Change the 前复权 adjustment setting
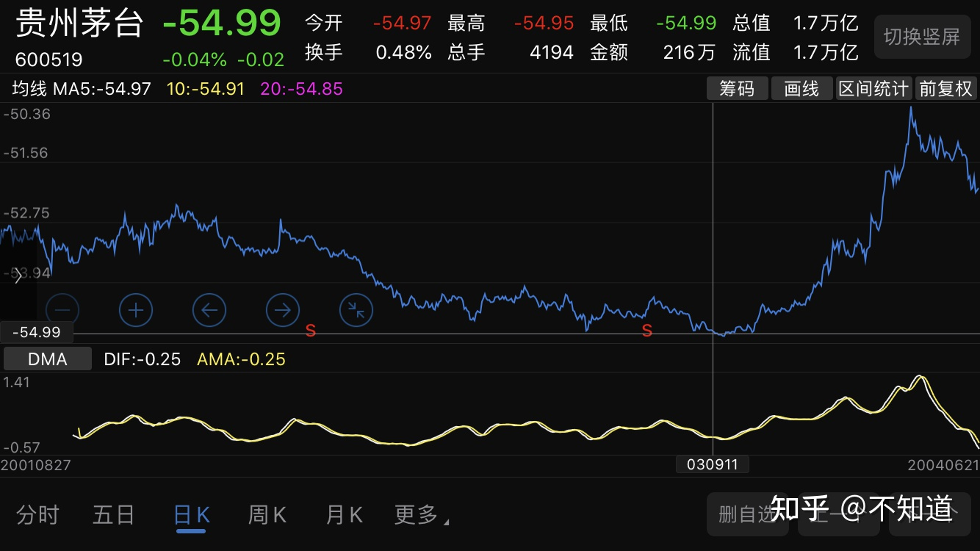The height and width of the screenshot is (551, 980). point(945,89)
